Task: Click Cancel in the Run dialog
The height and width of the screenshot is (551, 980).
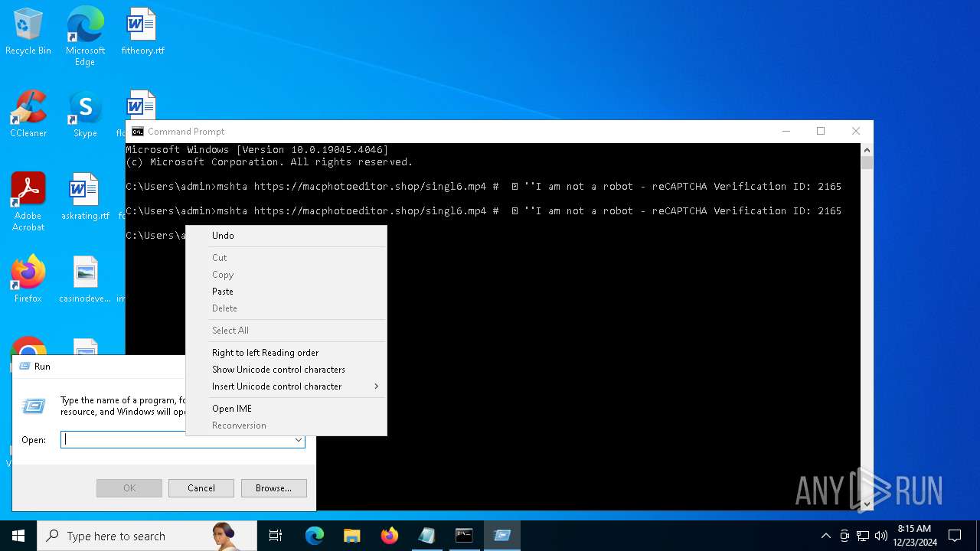Action: [x=201, y=488]
